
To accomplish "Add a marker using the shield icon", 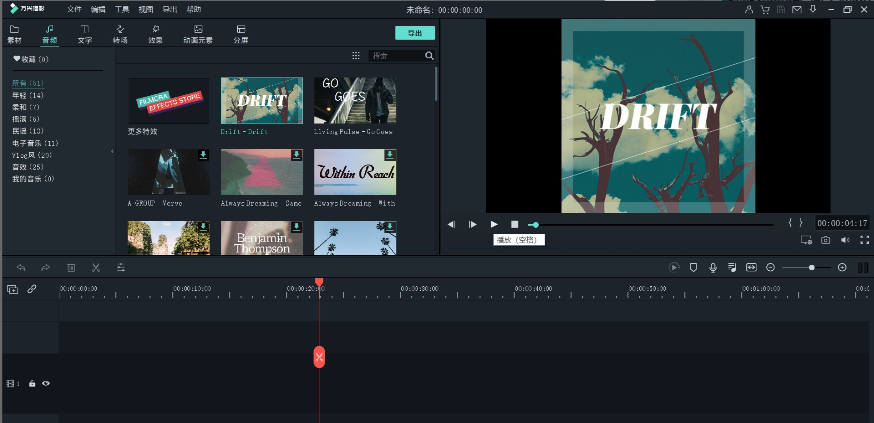I will tap(693, 267).
